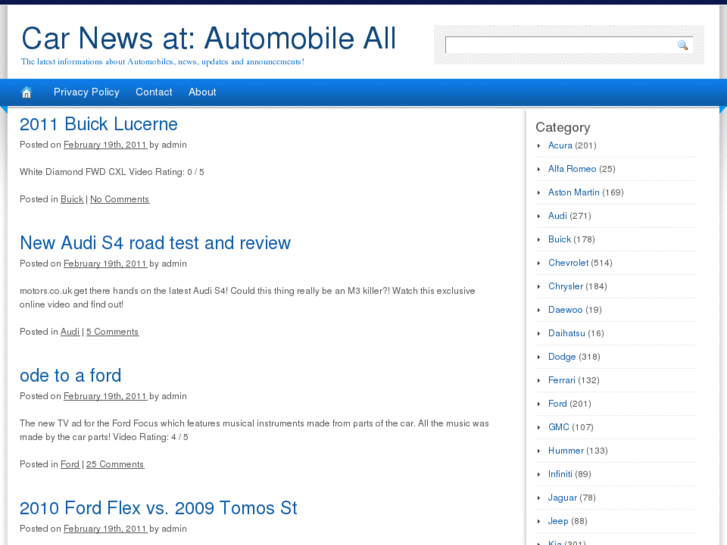The image size is (727, 545).
Task: Click the site tagline about latest informations
Action: [x=162, y=62]
